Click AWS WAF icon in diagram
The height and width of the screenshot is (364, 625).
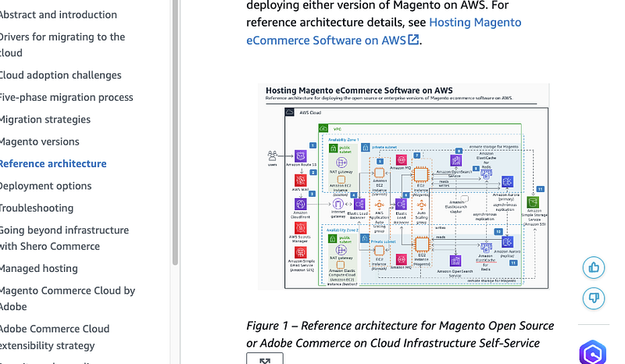(301, 180)
